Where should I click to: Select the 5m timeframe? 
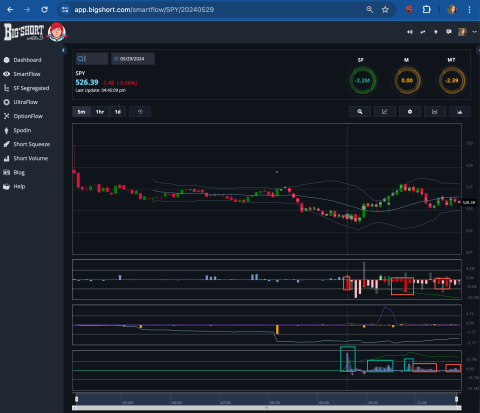pos(81,112)
